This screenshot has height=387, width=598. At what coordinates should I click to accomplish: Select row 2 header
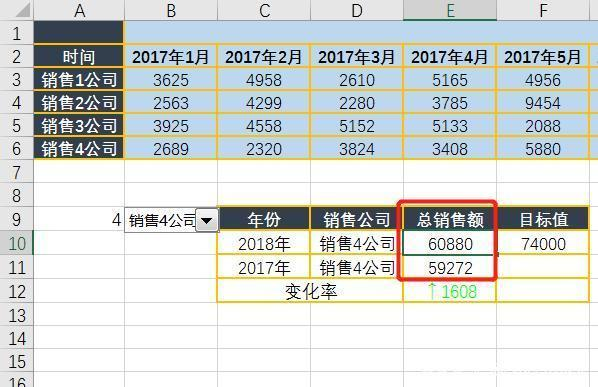pyautogui.click(x=16, y=56)
